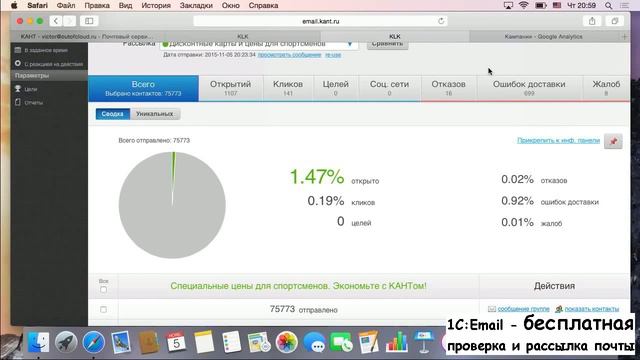
Task: Select the Соц. сети statistics tab
Action: 389,88
